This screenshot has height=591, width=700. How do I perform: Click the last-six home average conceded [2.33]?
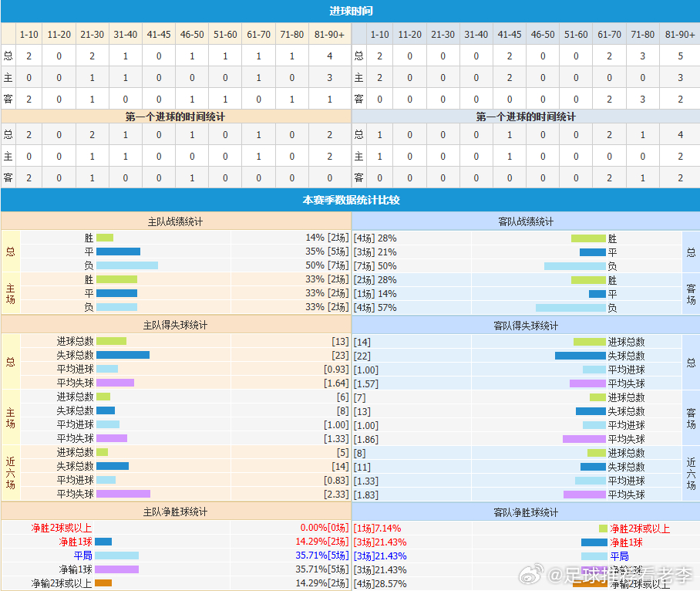(336, 494)
